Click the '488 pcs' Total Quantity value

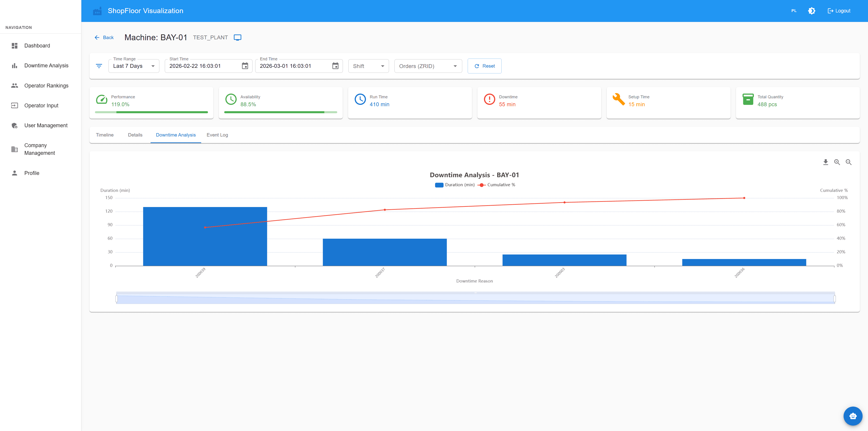pyautogui.click(x=767, y=104)
